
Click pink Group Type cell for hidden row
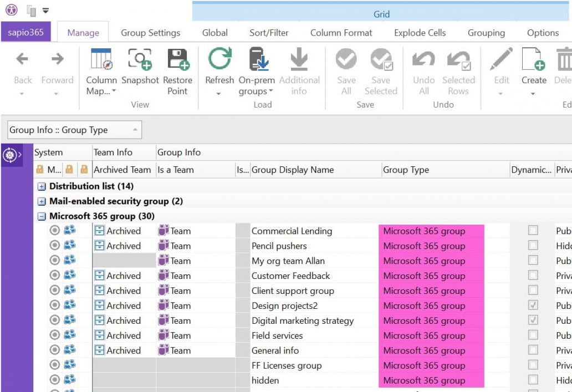click(431, 380)
